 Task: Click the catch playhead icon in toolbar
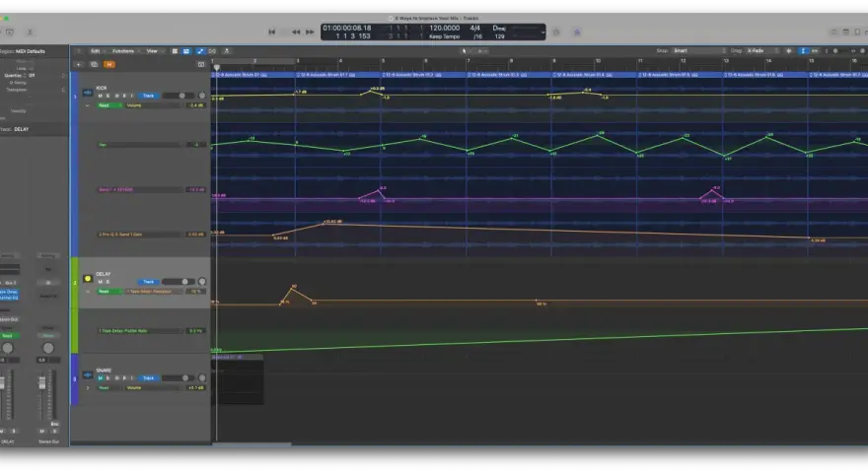click(x=227, y=51)
